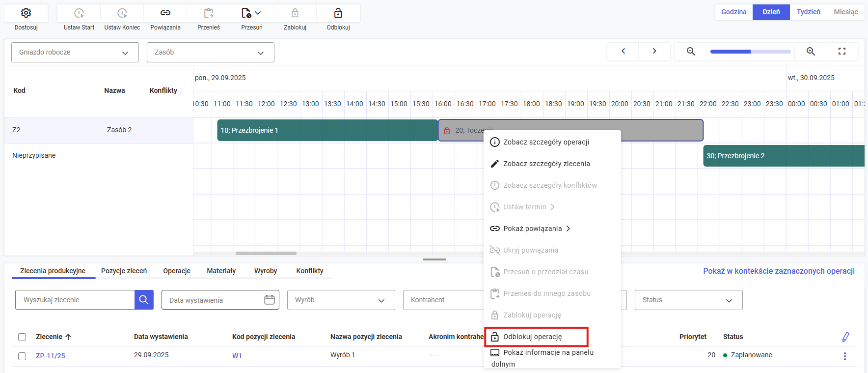Click the blue search button for orders

coord(144,300)
